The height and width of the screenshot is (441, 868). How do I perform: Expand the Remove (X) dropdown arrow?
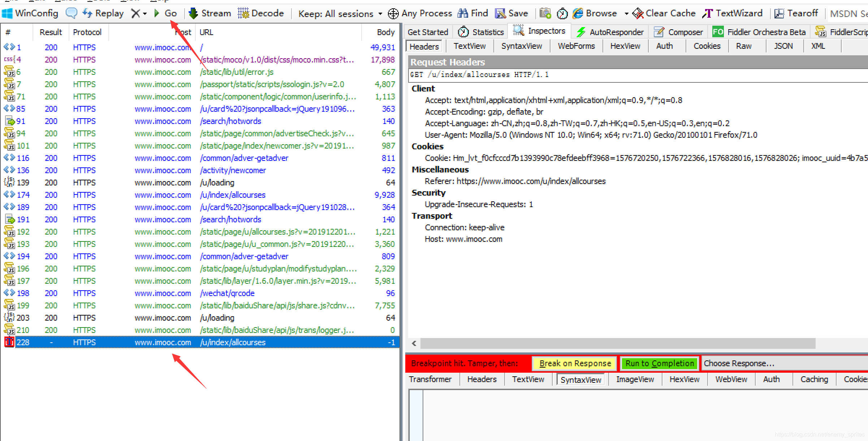click(145, 14)
